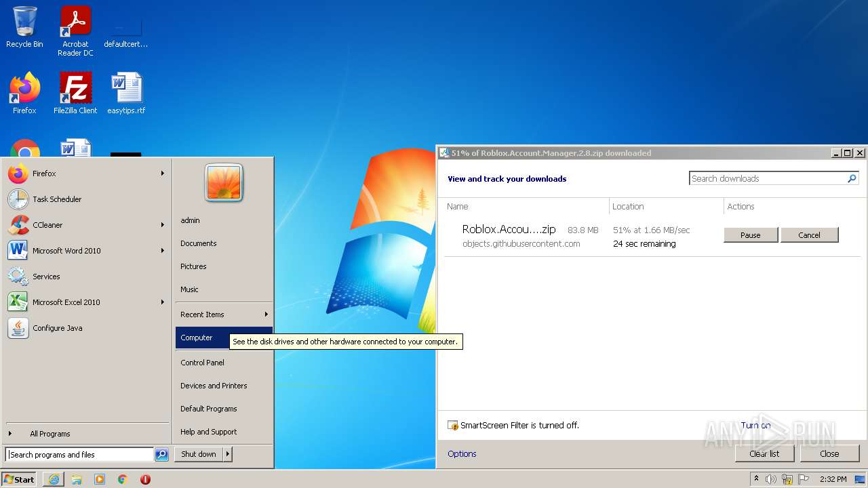This screenshot has width=868, height=488.
Task: Click the Shut down button
Action: (x=199, y=454)
